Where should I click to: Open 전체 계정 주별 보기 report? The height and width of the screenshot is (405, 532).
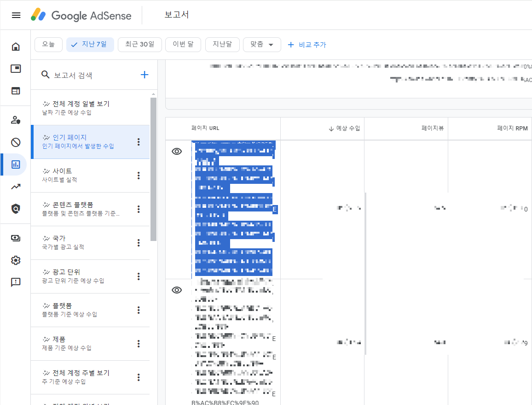pyautogui.click(x=90, y=377)
